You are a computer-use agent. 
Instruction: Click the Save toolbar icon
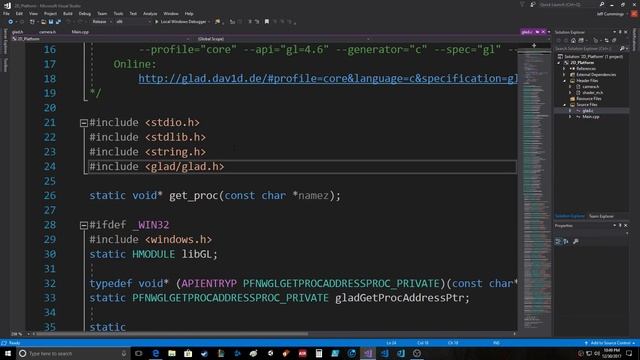pos(51,22)
